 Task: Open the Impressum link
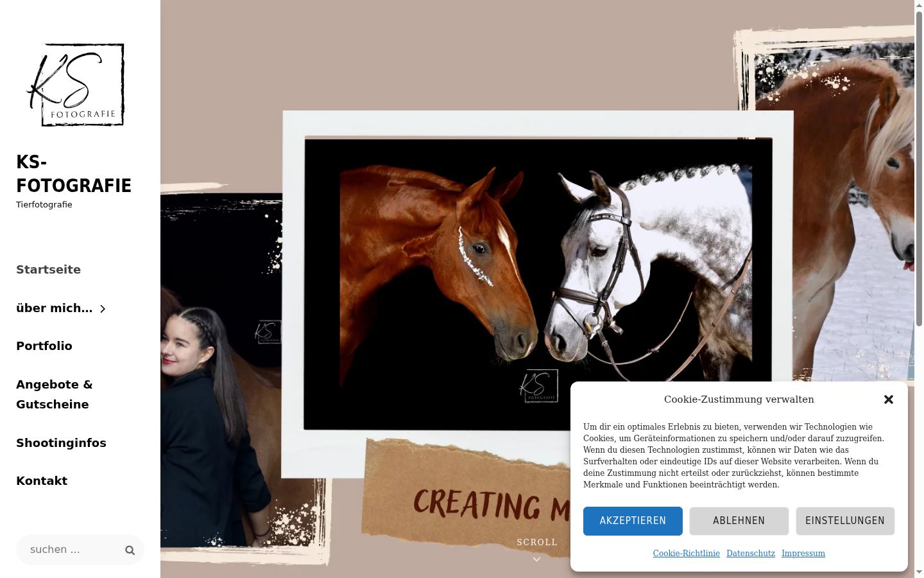pos(803,554)
